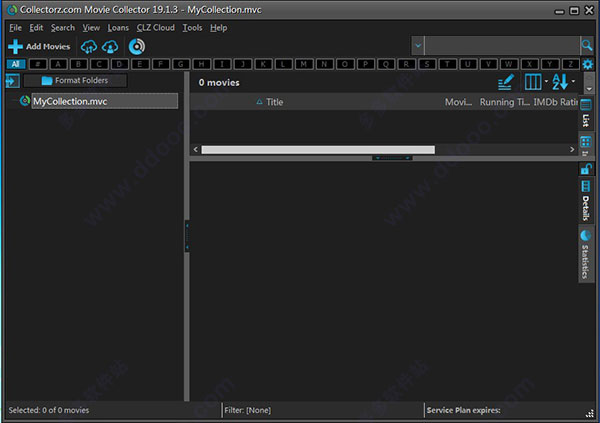
Task: Click the A-Z sort icon
Action: pos(560,82)
